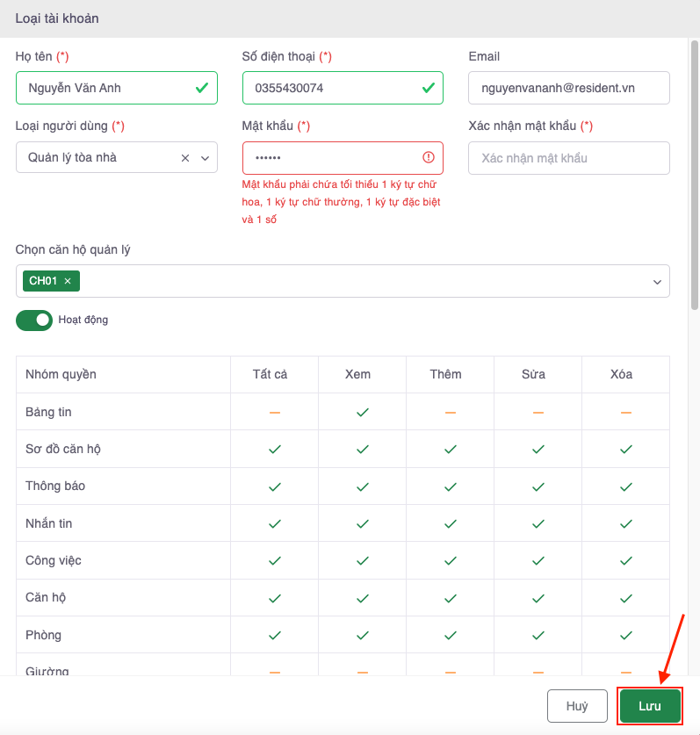Click the Xóa checkmark for Căn hộ
This screenshot has height=735, width=700.
(x=625, y=598)
